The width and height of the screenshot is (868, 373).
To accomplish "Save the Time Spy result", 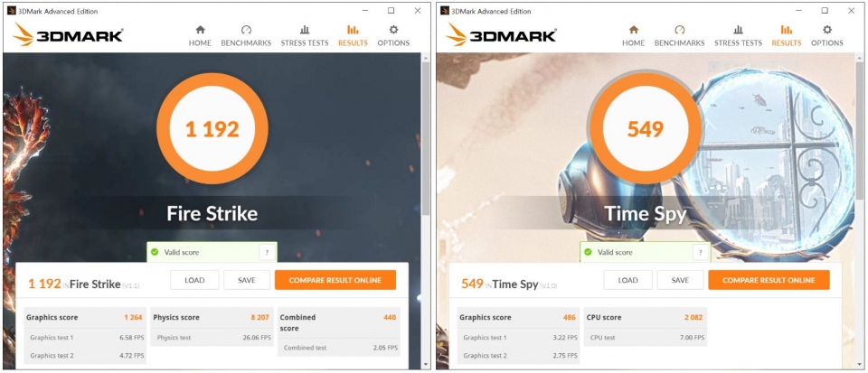I will 680,280.
